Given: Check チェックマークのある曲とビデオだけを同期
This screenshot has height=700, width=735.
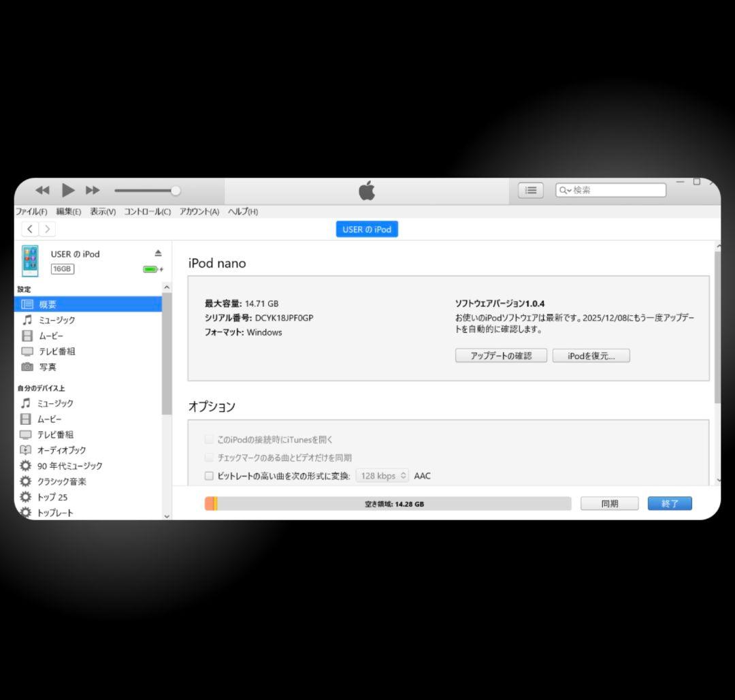Looking at the screenshot, I should point(209,458).
